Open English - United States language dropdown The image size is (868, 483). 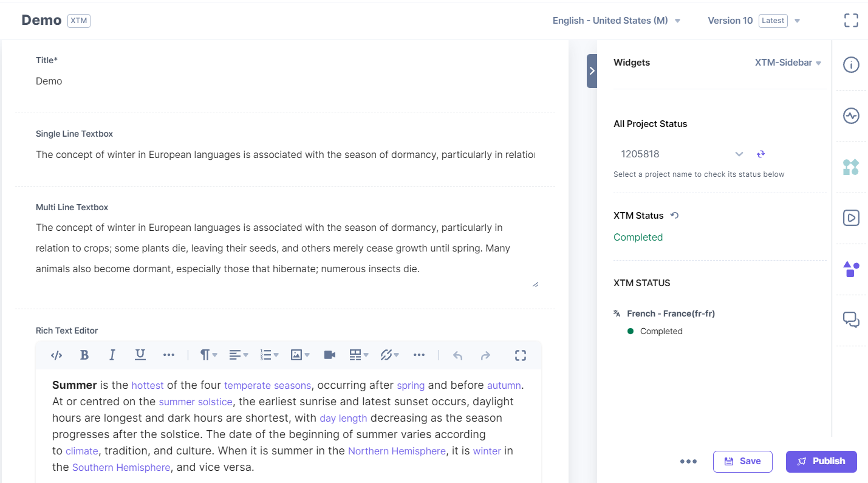click(x=616, y=21)
